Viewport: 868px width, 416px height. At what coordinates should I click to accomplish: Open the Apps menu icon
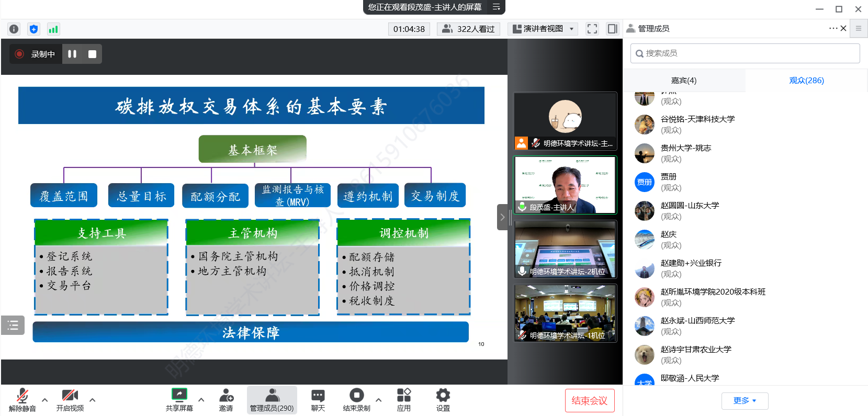[x=403, y=400]
